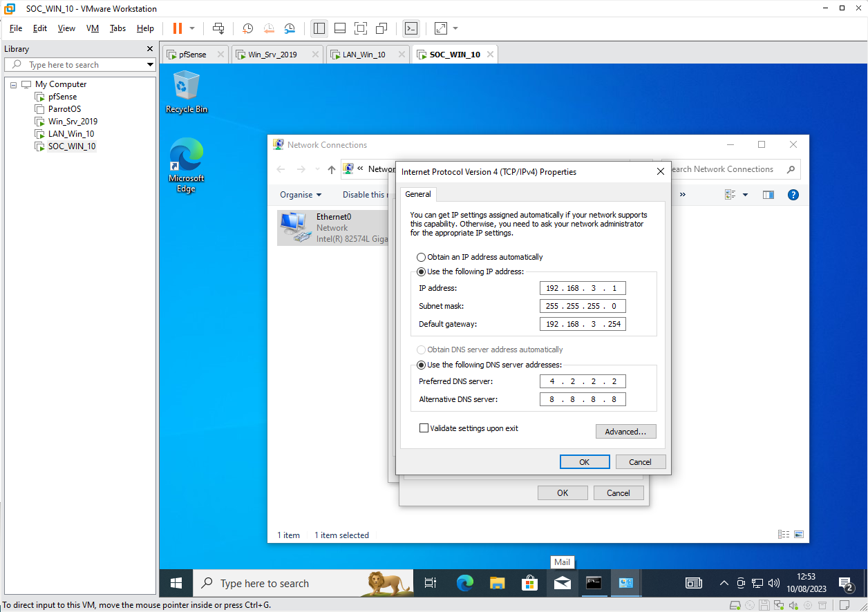Screen dimensions: 868x612
Task: Select pfSense in the library tree
Action: click(62, 97)
